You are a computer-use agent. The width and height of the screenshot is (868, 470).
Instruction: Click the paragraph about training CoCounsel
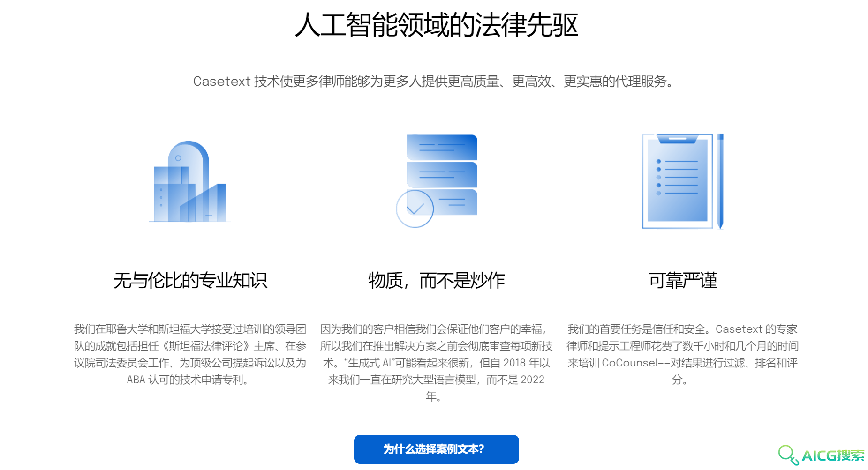tap(683, 354)
